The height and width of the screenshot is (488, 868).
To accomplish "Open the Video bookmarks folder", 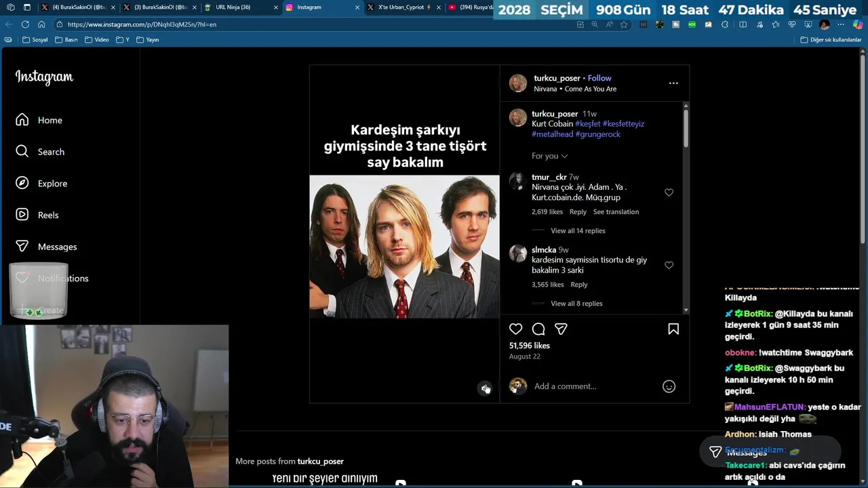I will tap(97, 40).
